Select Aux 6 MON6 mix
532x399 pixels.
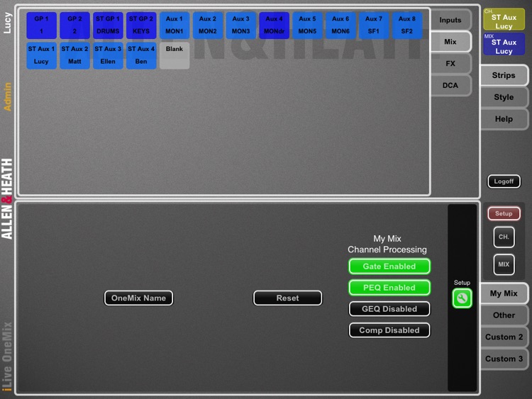pos(340,25)
